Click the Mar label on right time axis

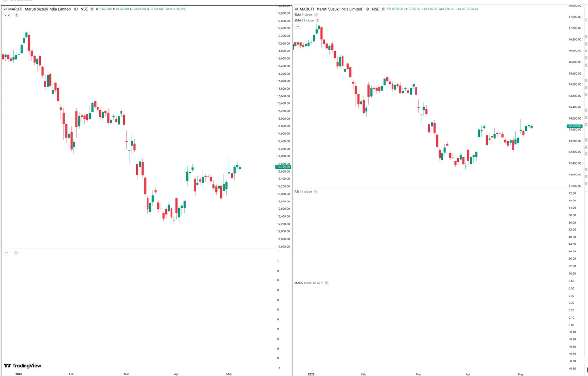418,374
